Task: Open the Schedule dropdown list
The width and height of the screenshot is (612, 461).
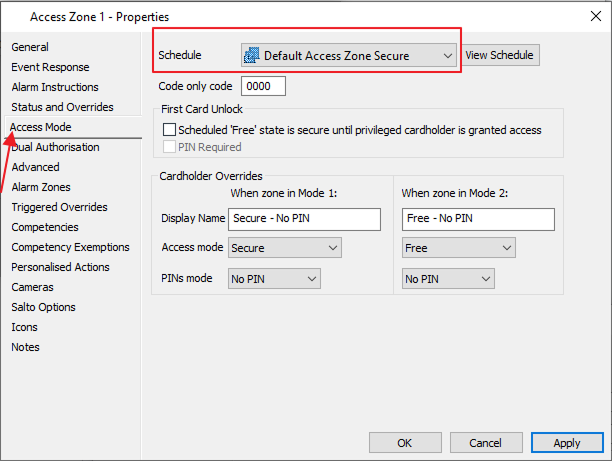Action: pos(448,56)
